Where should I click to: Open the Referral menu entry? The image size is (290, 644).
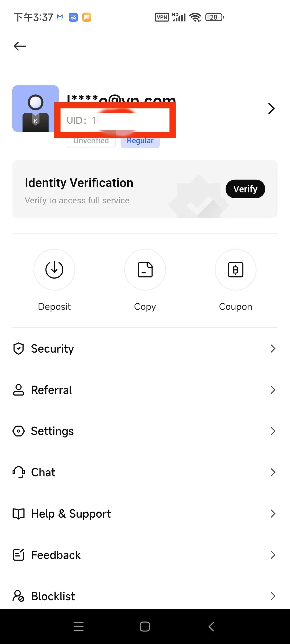pyautogui.click(x=145, y=390)
